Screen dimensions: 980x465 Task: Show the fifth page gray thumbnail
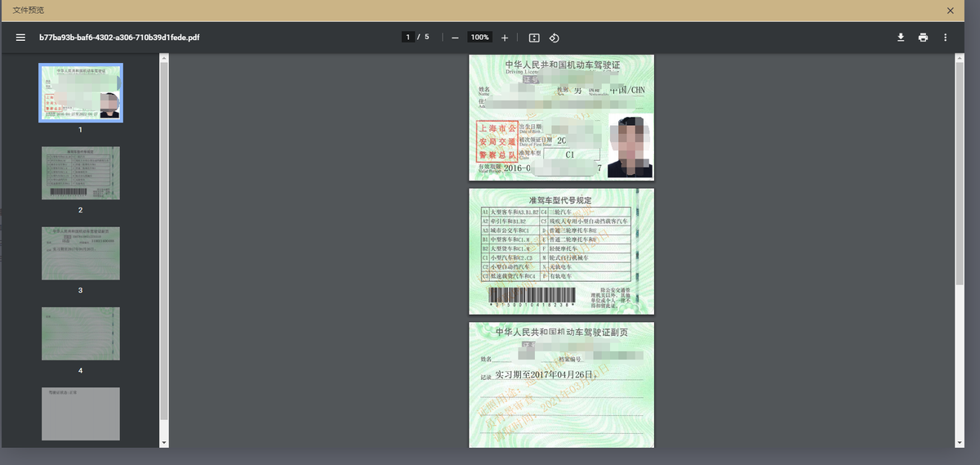(x=81, y=414)
